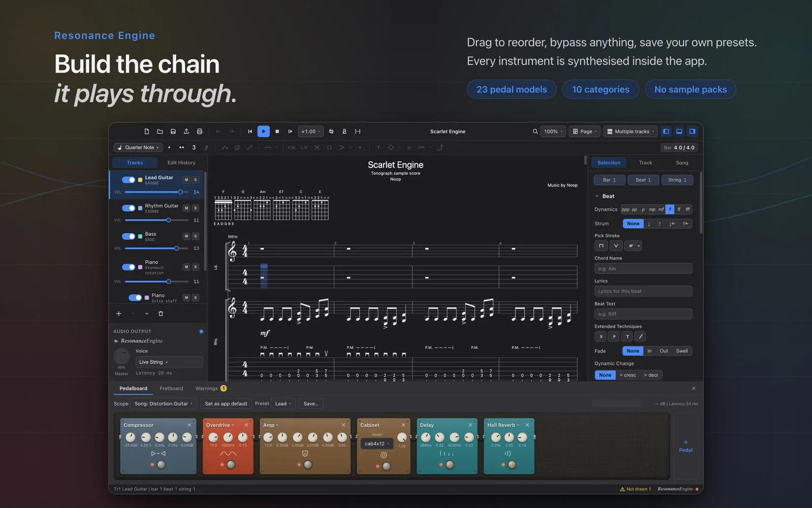The image size is (812, 508).
Task: Open the Lead preset dropdown
Action: point(283,404)
